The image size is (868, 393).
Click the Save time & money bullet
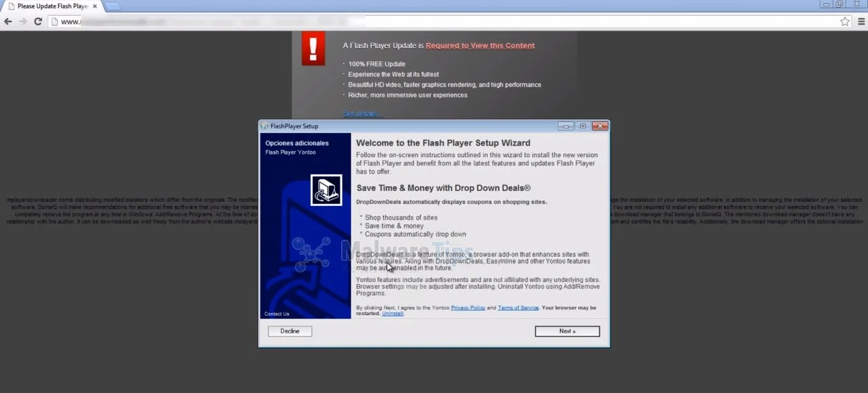click(394, 226)
